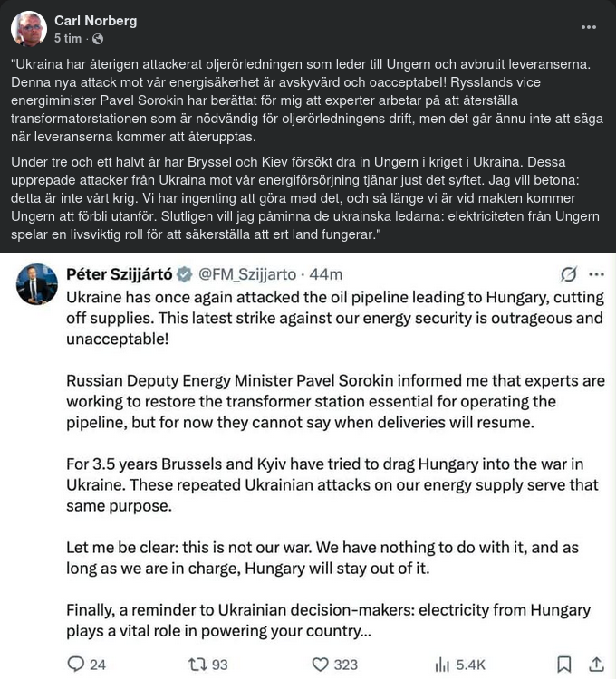Click the tweet's 44m timestamp
This screenshot has height=679, width=616.
(327, 273)
